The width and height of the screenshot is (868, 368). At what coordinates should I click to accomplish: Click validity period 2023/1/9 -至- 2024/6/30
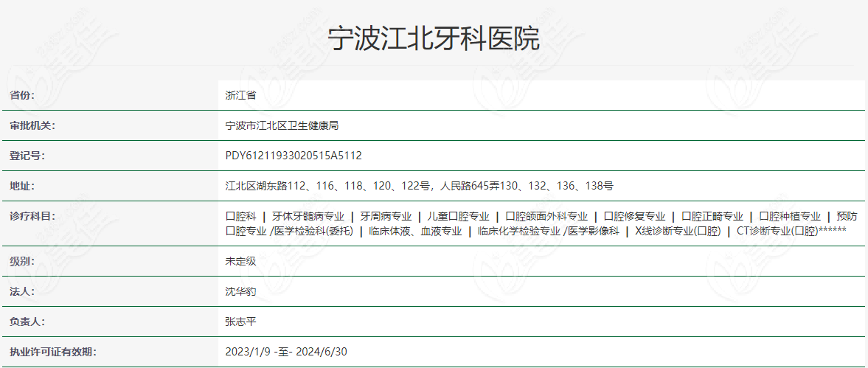tap(286, 351)
